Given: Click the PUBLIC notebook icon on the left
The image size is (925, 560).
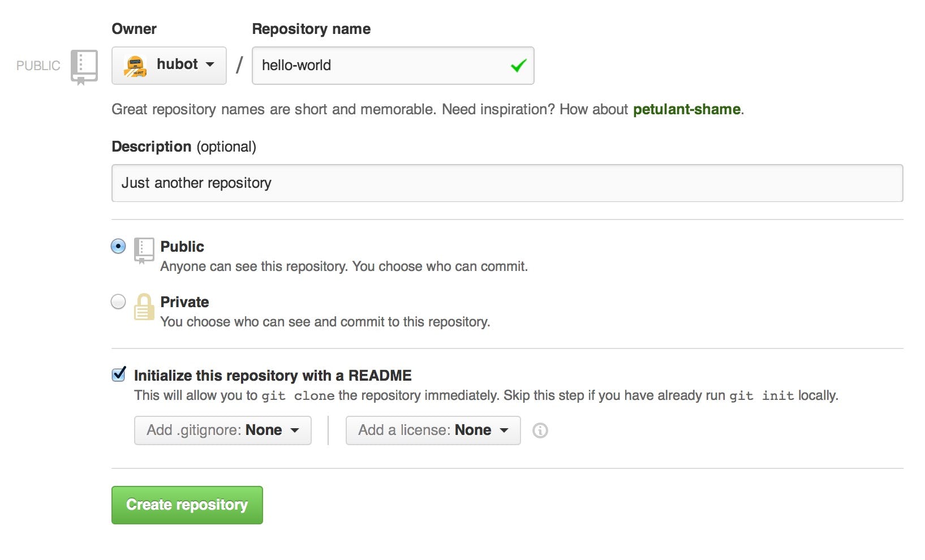Looking at the screenshot, I should (84, 66).
